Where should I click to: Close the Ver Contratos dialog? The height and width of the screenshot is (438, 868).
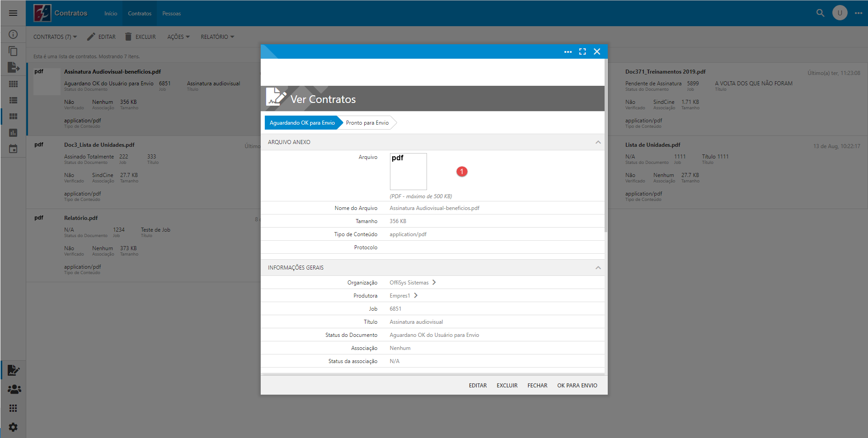[597, 51]
